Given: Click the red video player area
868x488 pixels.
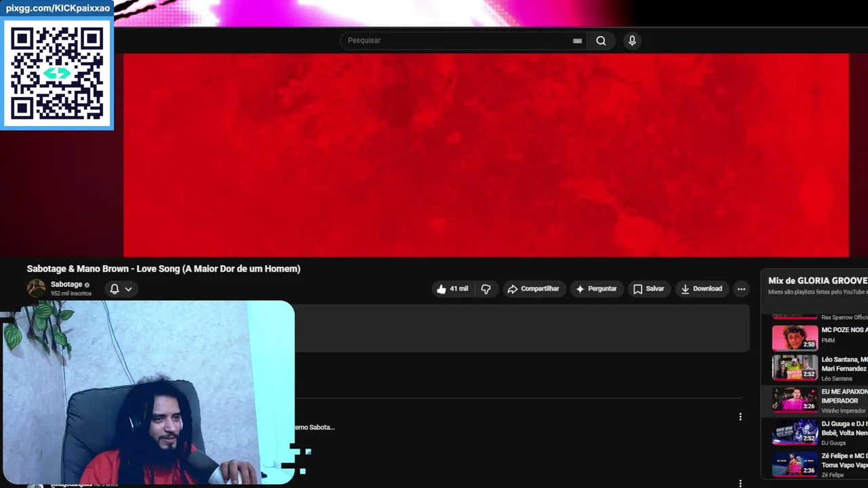Looking at the screenshot, I should click(486, 155).
